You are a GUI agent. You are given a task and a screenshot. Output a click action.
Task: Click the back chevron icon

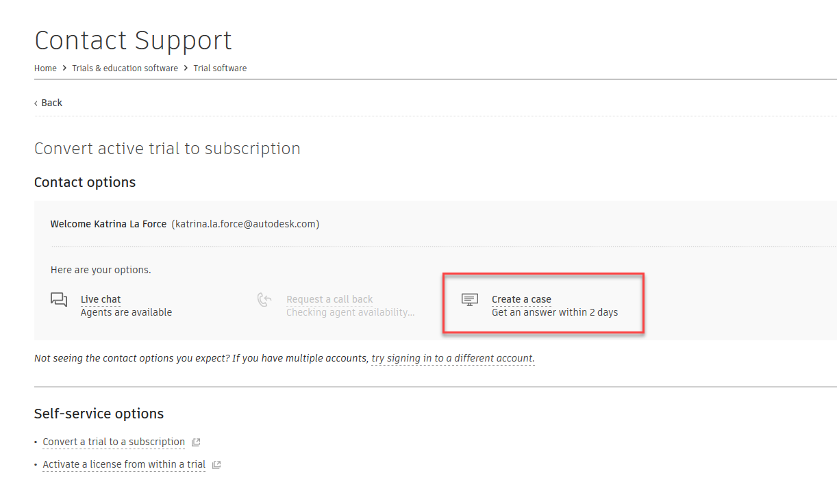[x=36, y=102]
